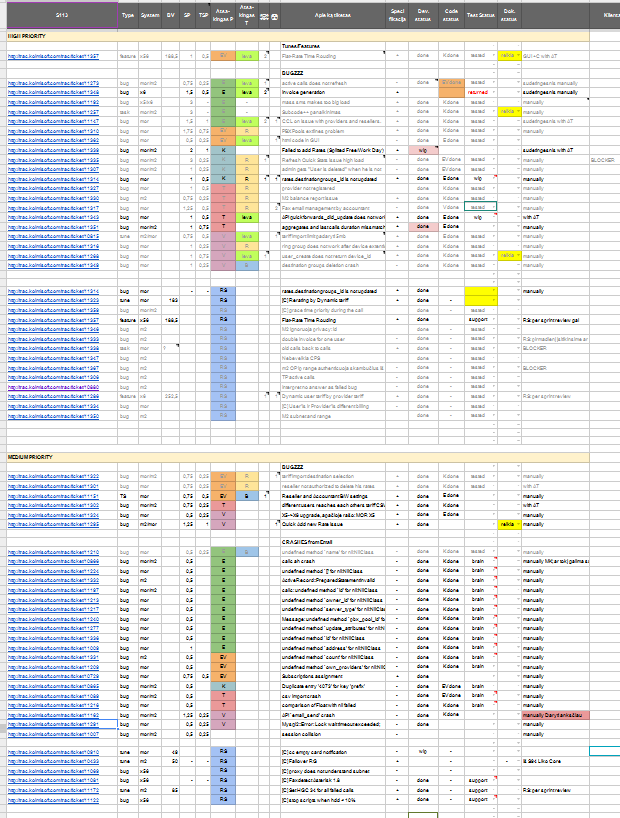
Task: Select the blue "RG" cell in Failover RG row
Action: coord(223,762)
